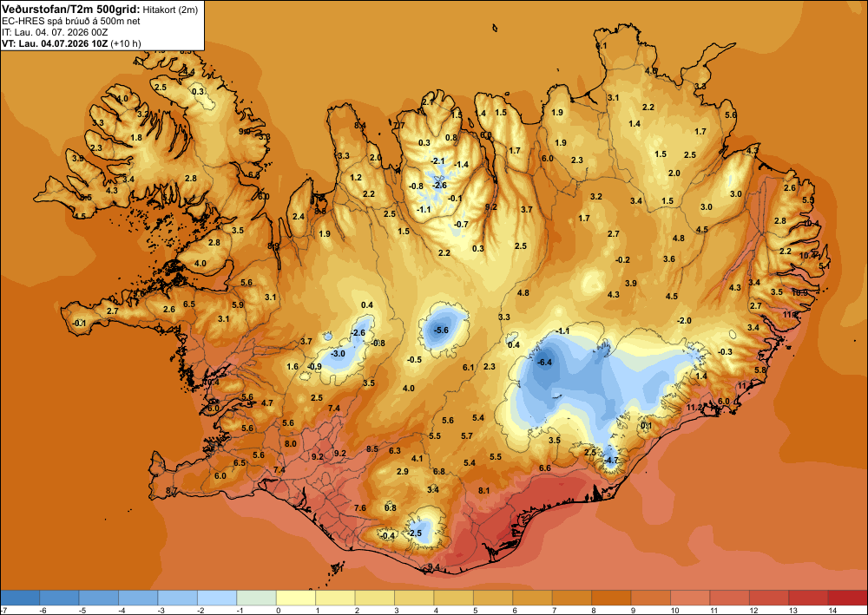Click the legend swatch between 0 and 1
This screenshot has height=615, width=868.
[x=296, y=598]
